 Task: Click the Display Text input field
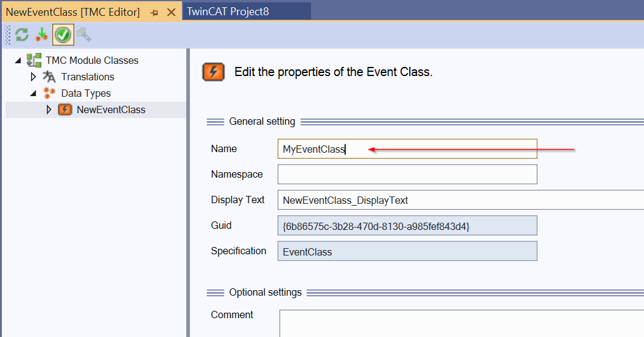pos(460,200)
